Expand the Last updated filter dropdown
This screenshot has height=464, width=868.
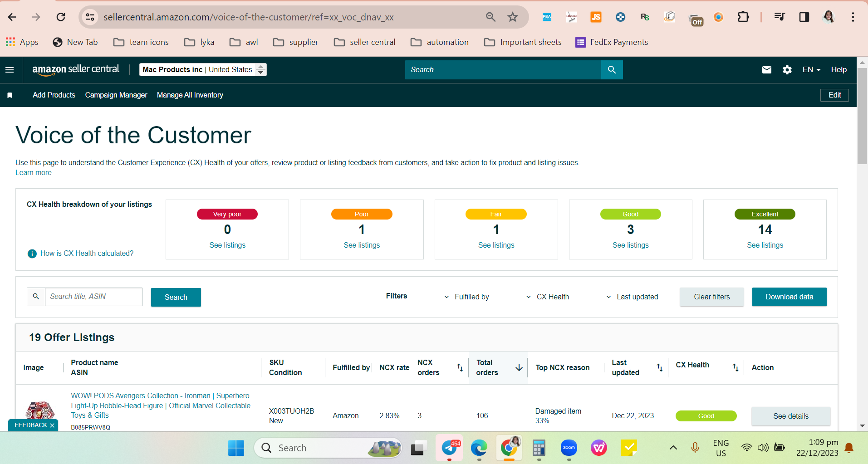(x=632, y=297)
